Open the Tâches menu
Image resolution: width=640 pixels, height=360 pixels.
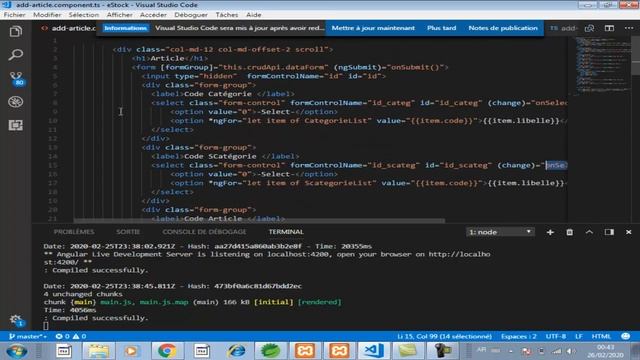pyautogui.click(x=227, y=15)
